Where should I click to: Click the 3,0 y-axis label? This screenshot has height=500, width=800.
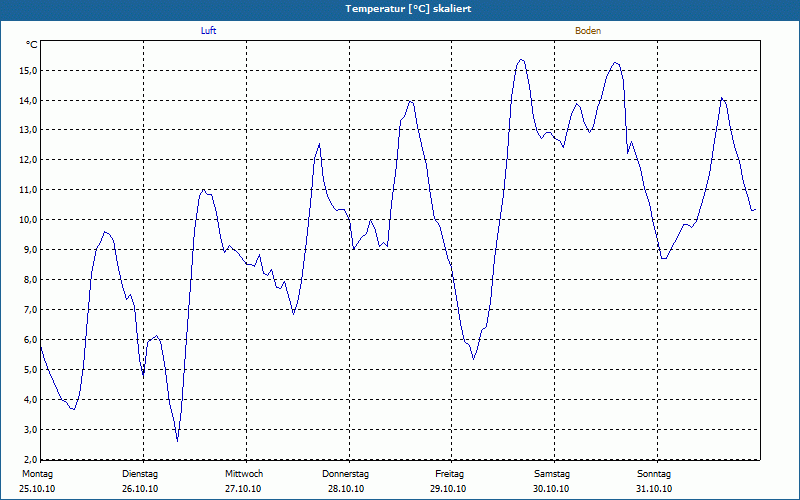[x=30, y=430]
